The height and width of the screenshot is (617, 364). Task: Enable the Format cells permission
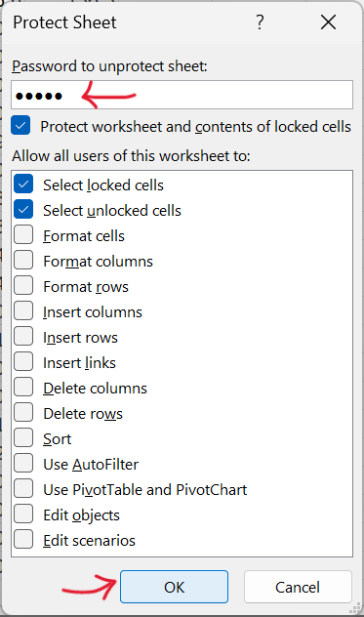23,235
